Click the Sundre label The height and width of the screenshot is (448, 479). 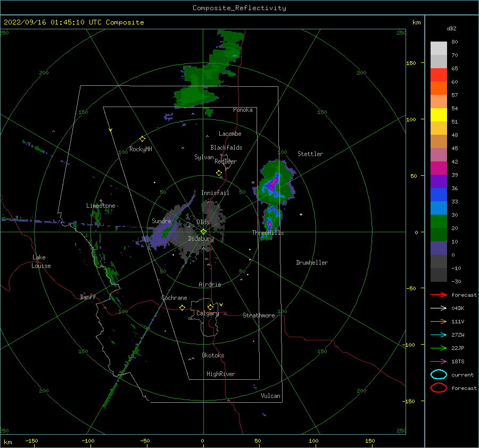click(x=161, y=221)
